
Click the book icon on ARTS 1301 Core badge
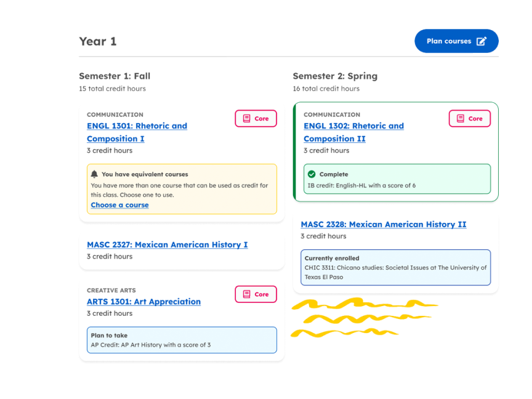pos(246,294)
